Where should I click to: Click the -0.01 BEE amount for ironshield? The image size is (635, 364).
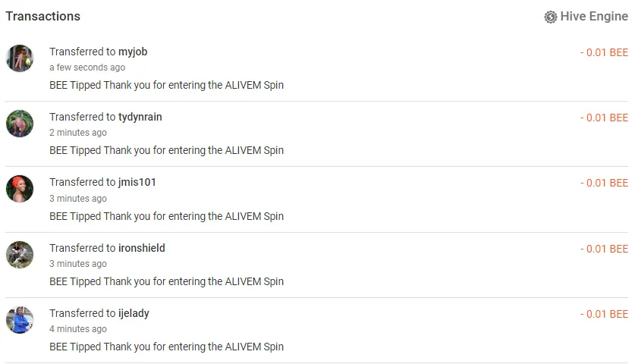tap(604, 249)
